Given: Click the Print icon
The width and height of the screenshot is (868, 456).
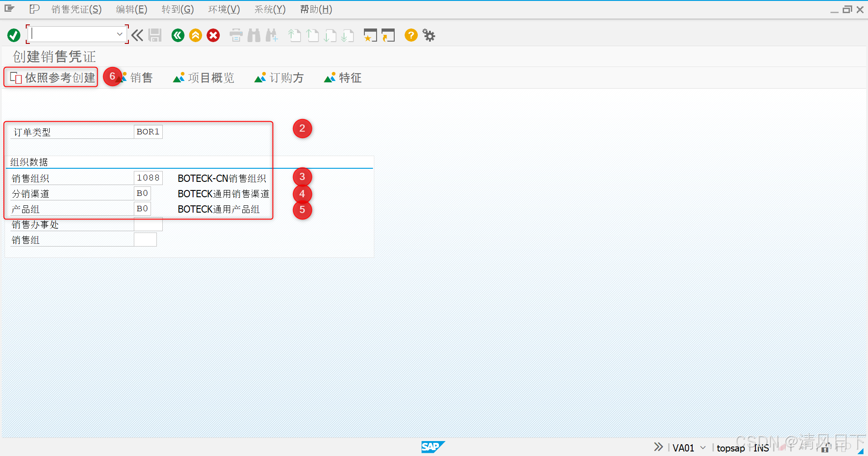Looking at the screenshot, I should pyautogui.click(x=236, y=35).
